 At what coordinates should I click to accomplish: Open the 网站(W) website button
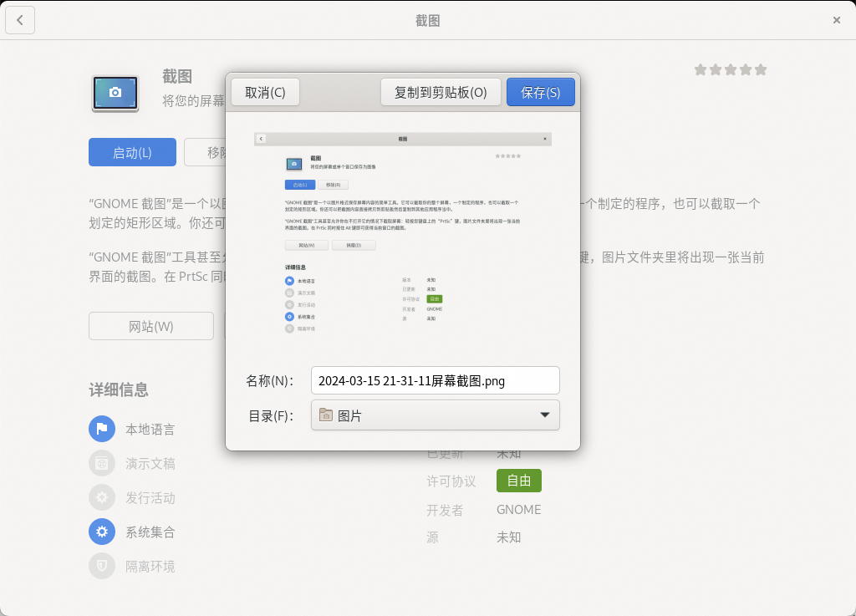pos(151,326)
